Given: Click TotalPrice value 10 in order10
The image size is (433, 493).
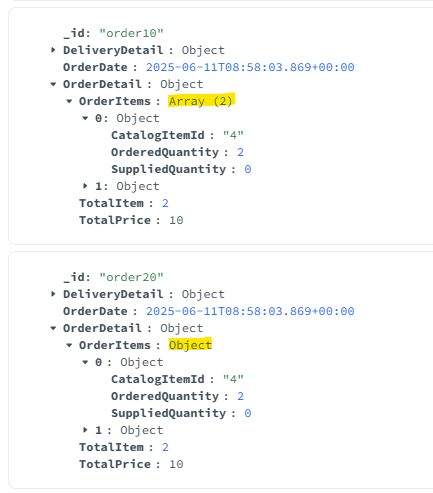Looking at the screenshot, I should (176, 220).
